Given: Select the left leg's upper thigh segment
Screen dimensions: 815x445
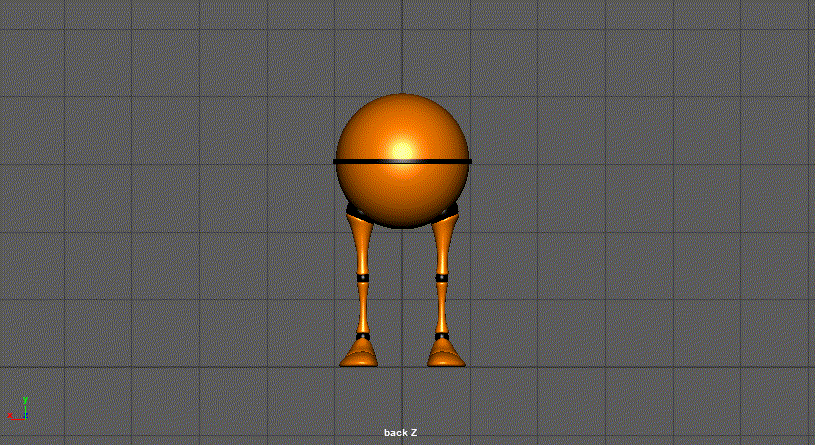Looking at the screenshot, I should (x=361, y=244).
